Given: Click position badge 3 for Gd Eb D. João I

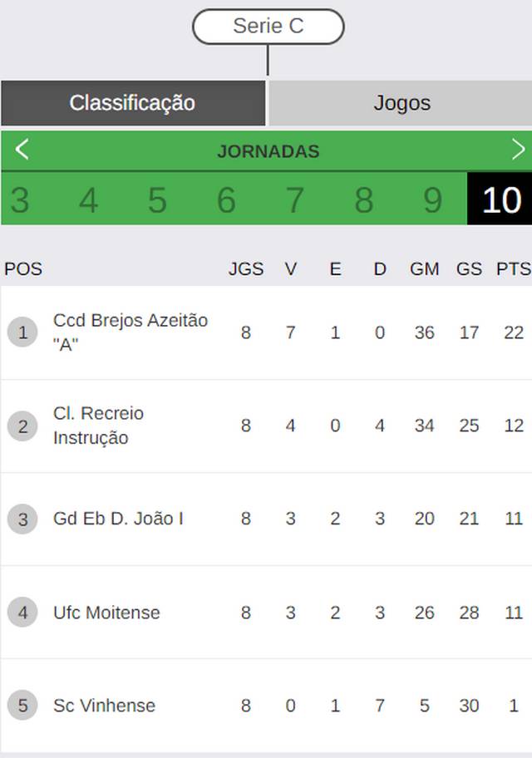Looking at the screenshot, I should pyautogui.click(x=22, y=519).
